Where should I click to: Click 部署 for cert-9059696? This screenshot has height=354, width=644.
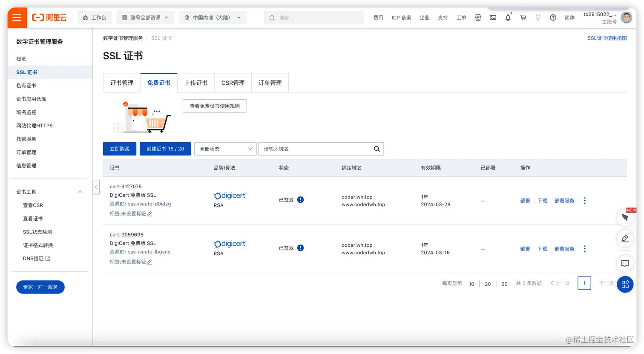pos(525,249)
